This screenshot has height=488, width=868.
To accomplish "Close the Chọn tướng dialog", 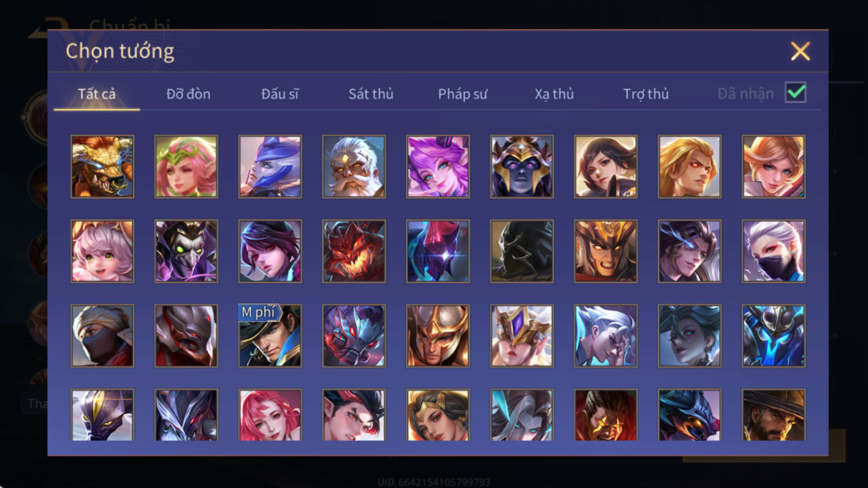I will pyautogui.click(x=800, y=52).
